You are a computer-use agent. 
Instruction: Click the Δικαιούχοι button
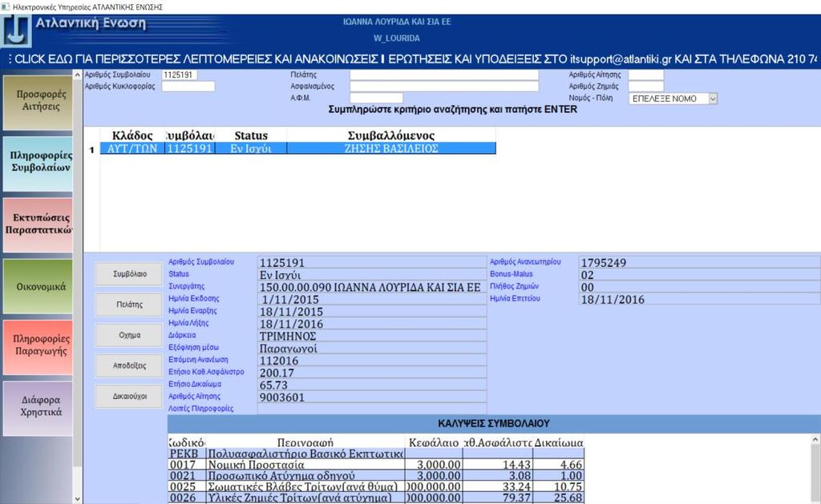pos(129,397)
